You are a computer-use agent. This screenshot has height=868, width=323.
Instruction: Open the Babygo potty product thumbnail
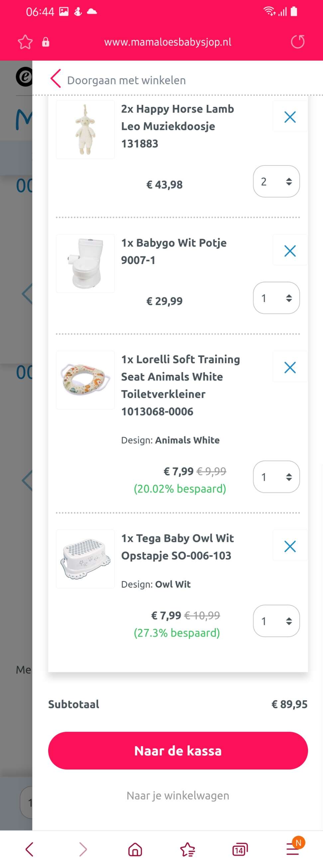tap(85, 263)
